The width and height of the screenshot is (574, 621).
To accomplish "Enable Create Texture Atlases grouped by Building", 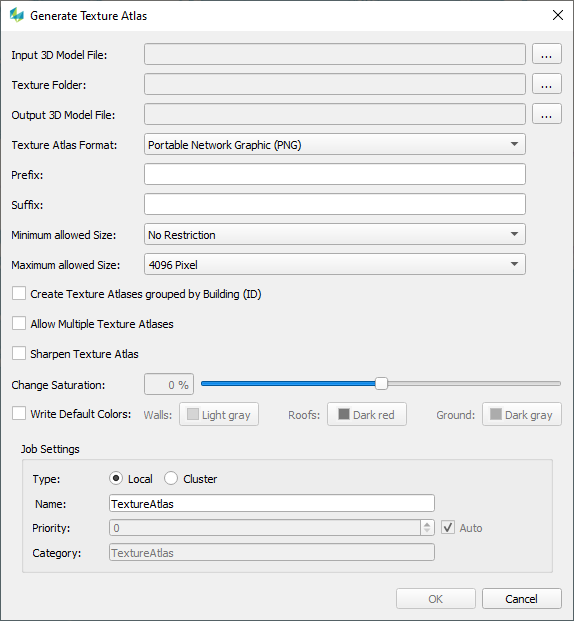I will [x=19, y=294].
